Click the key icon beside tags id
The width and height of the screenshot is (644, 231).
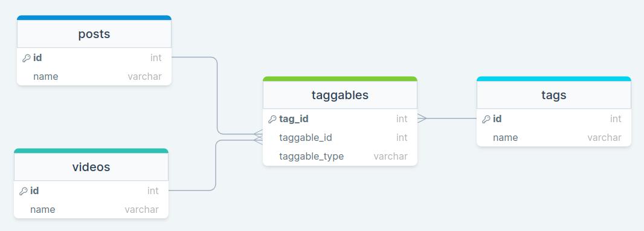coord(486,119)
